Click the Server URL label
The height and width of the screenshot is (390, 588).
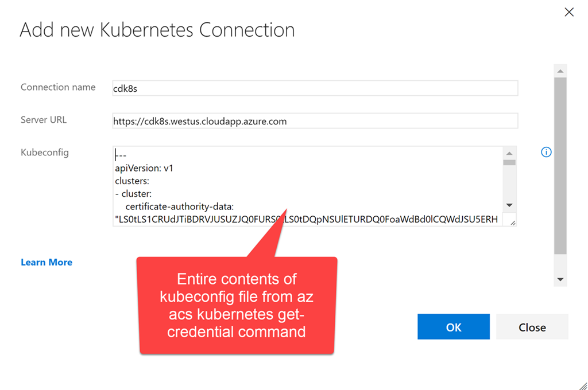[x=44, y=120]
